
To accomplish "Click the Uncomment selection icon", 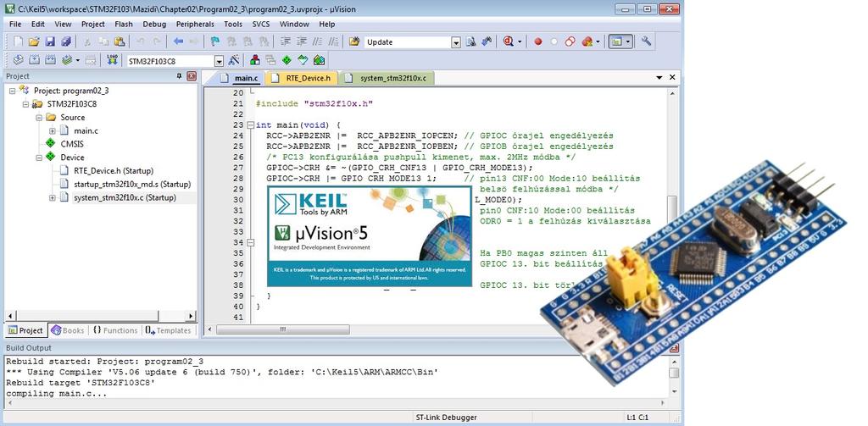I will pyautogui.click(x=333, y=42).
